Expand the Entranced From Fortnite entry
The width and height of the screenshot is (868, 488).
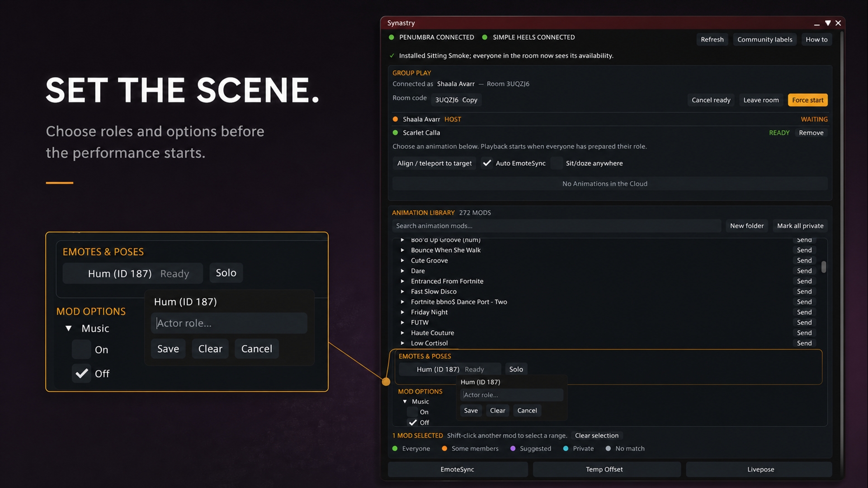(402, 281)
